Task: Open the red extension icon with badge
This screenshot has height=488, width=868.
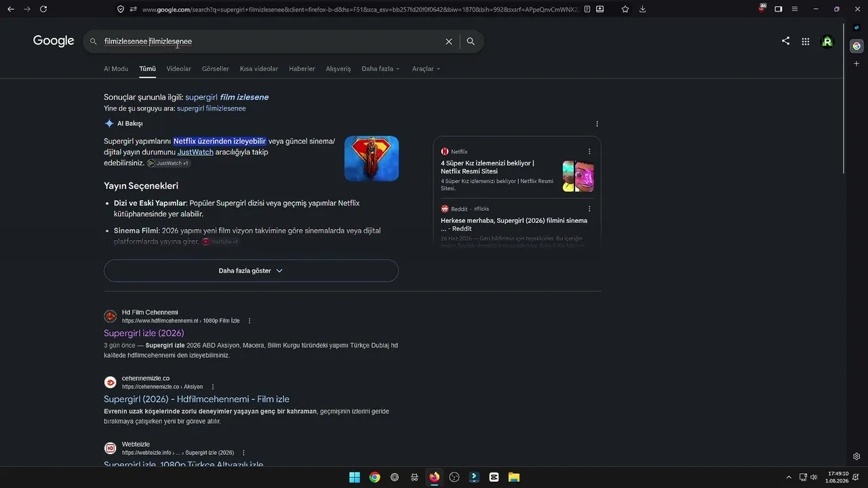Action: coord(763,9)
